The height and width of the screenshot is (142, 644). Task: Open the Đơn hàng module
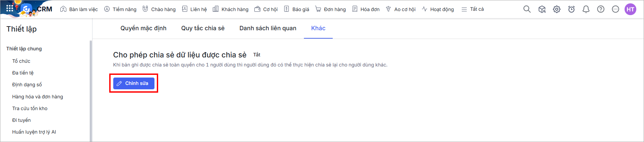[x=330, y=9]
